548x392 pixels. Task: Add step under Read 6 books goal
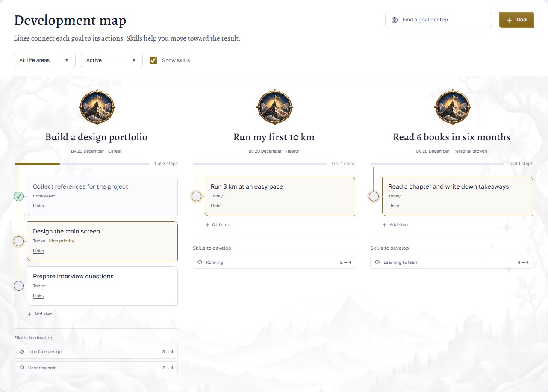(395, 225)
